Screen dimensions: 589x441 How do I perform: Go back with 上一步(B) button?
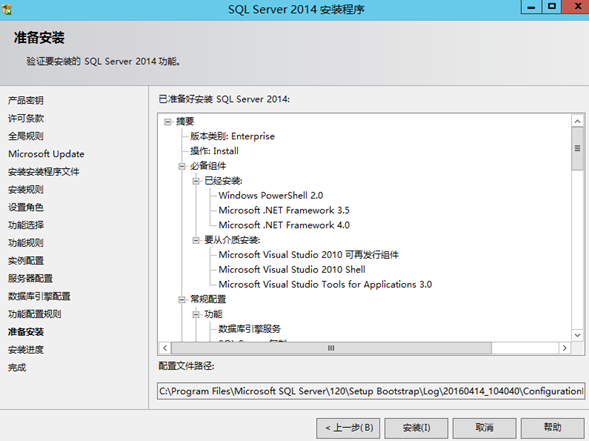click(348, 428)
